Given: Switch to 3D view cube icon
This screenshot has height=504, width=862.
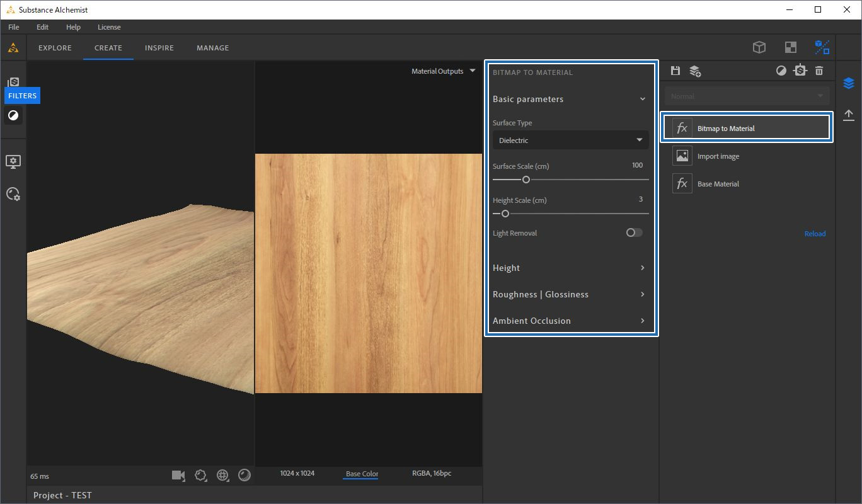Looking at the screenshot, I should (759, 47).
